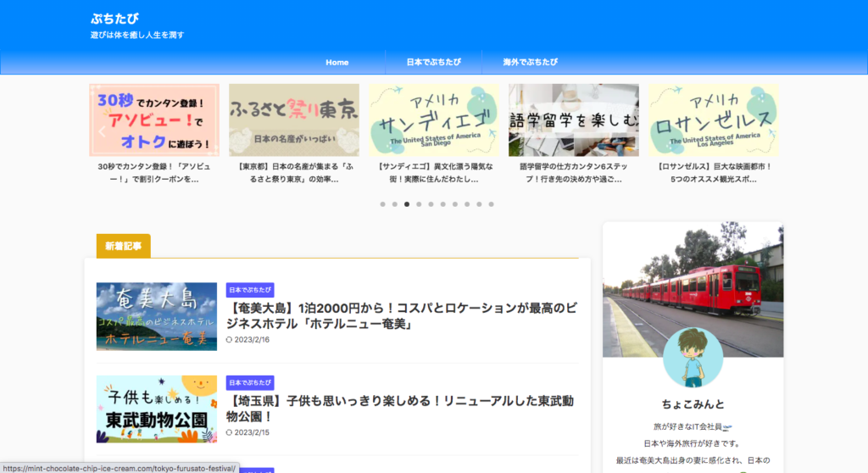Open the 語学留学を楽しむ carousel thumbnail
This screenshot has height=473, width=868.
pos(574,120)
